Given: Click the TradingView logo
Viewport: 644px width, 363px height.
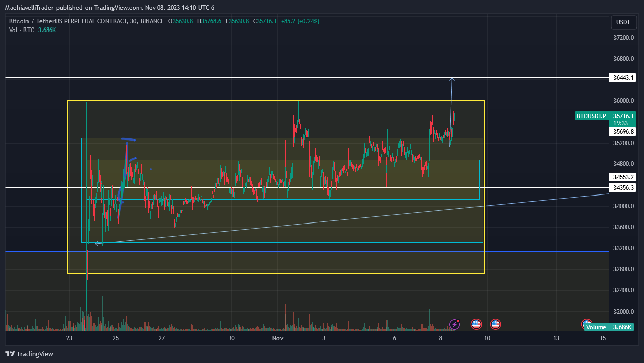Looking at the screenshot, I should pyautogui.click(x=29, y=354).
